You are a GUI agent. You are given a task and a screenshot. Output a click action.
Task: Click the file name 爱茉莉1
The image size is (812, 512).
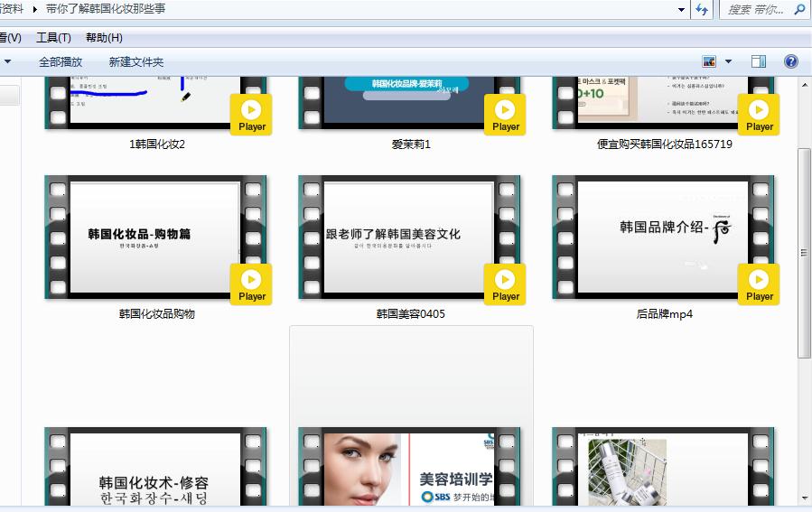(411, 144)
